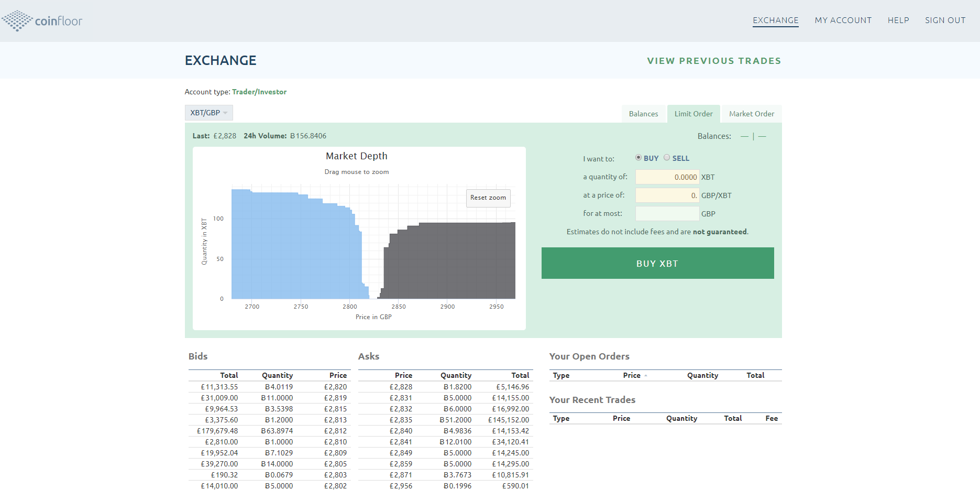The height and width of the screenshot is (490, 980).
Task: Click bid price £2,805
Action: pos(335,464)
